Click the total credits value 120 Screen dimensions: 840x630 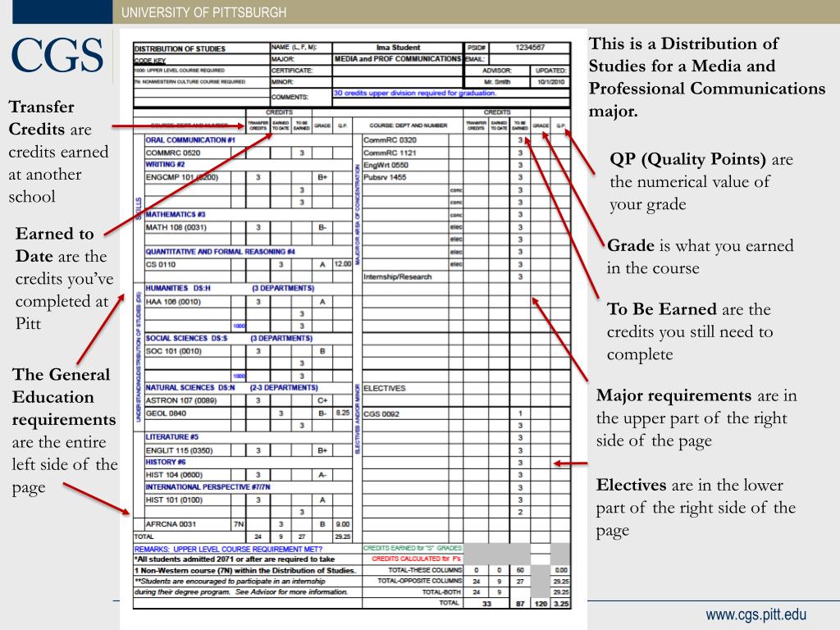point(541,604)
